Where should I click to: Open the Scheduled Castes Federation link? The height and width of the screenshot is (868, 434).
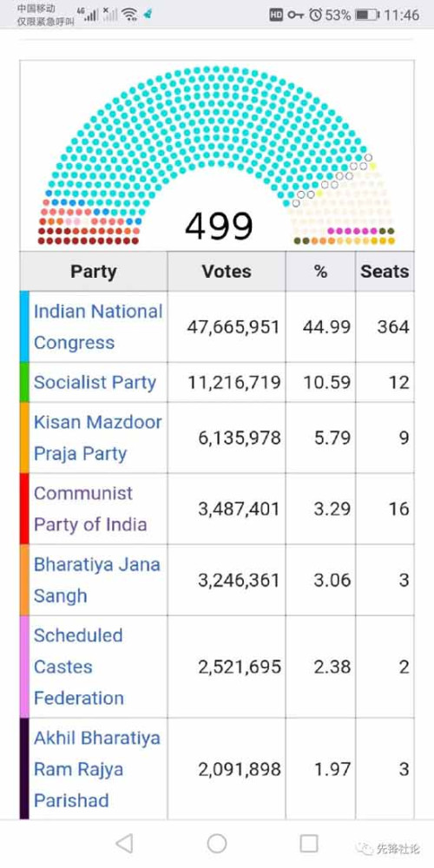[79, 667]
